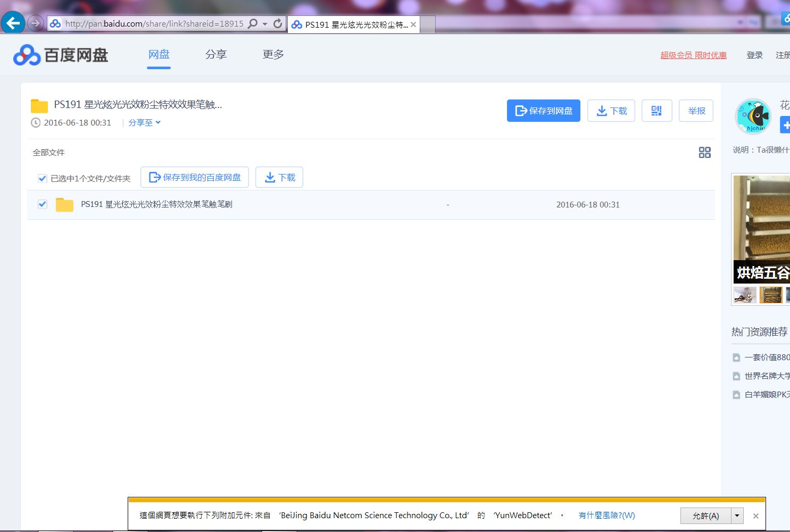Open a new blank browser tab
Viewport: 790px width, 532px height.
point(428,24)
